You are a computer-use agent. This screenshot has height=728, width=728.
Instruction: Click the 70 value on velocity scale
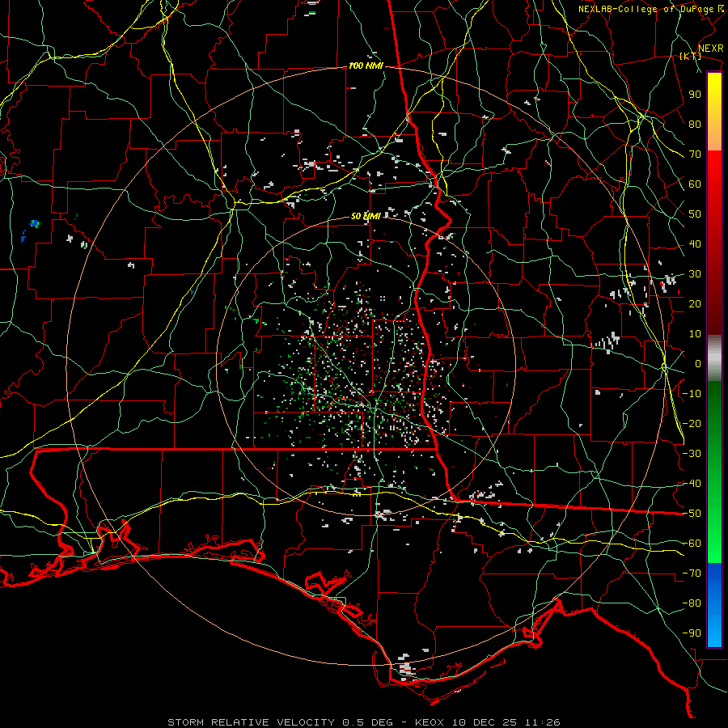click(695, 154)
